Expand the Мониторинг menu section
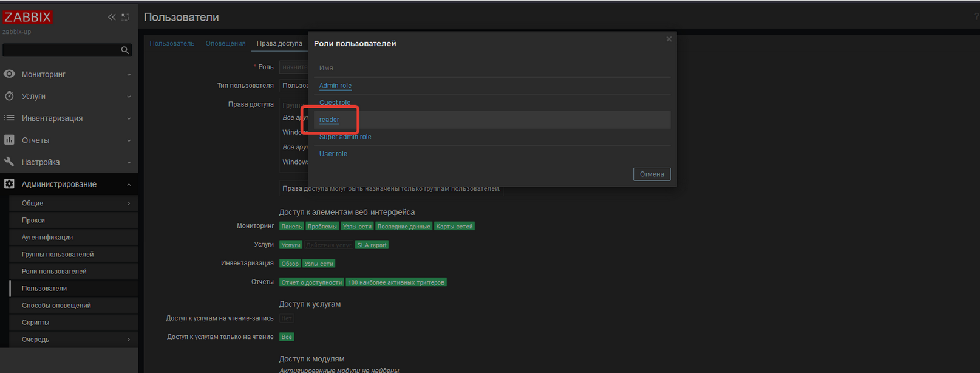The height and width of the screenshot is (373, 980). click(69, 74)
